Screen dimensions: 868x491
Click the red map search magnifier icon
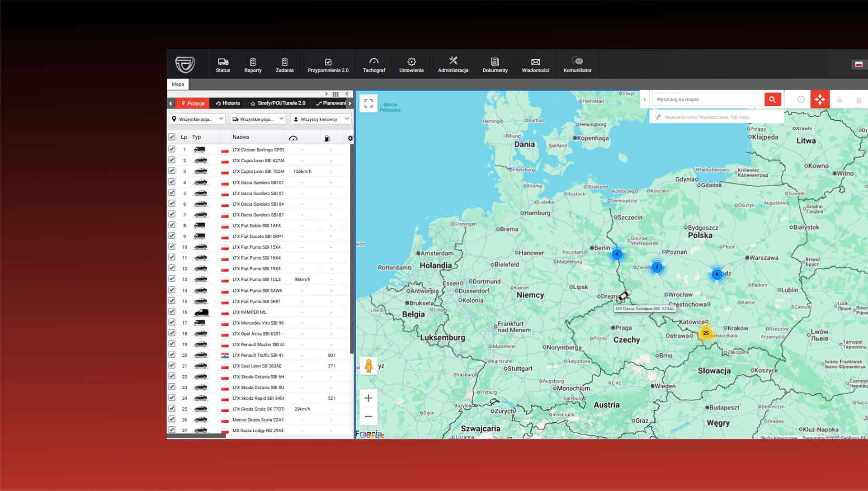coord(772,99)
